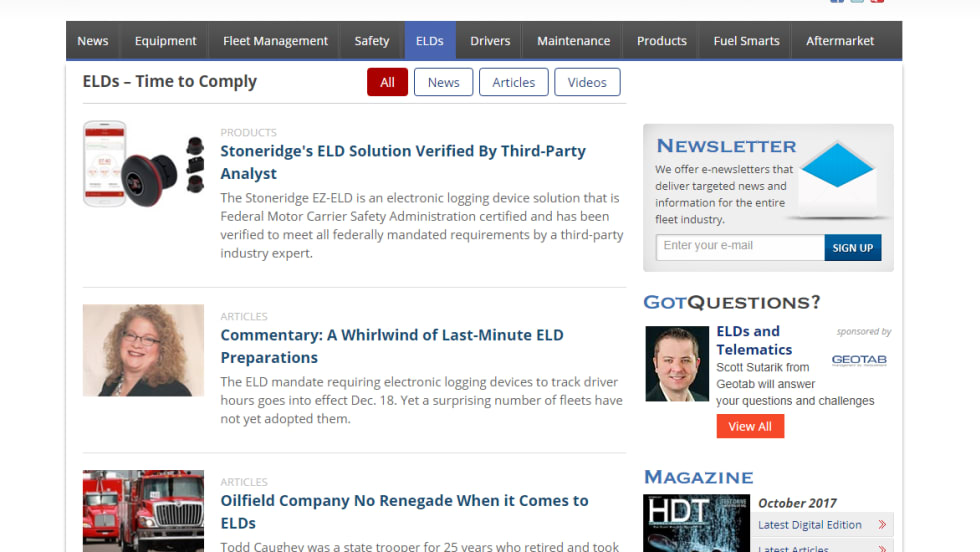Click the Latest Digital Edition chevron arrow
This screenshot has height=552, width=980.
[x=882, y=525]
